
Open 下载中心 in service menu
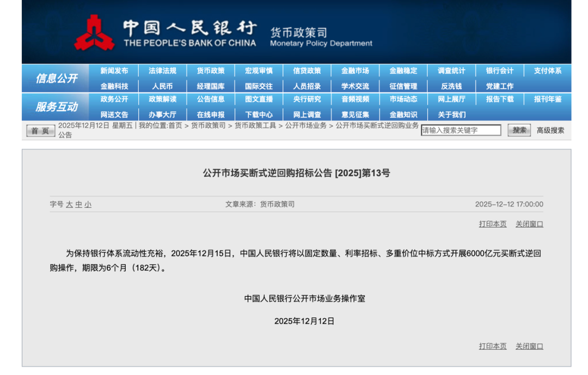coord(259,114)
